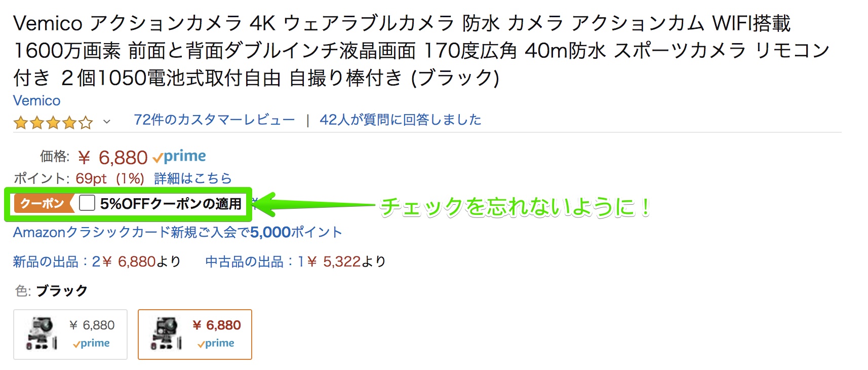View the 新品の出品 new offers link
Image resolution: width=868 pixels, height=370 pixels.
tap(96, 262)
